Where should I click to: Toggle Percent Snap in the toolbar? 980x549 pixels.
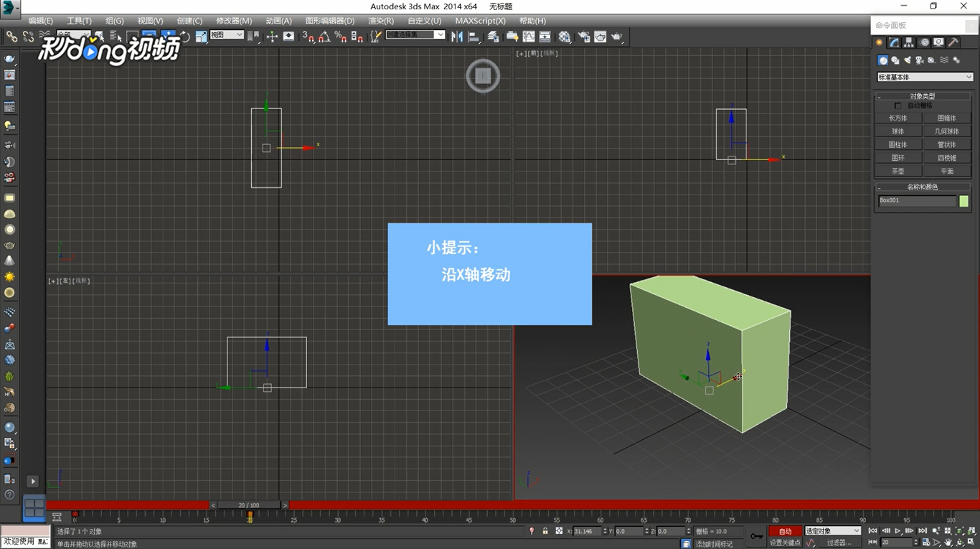[340, 36]
